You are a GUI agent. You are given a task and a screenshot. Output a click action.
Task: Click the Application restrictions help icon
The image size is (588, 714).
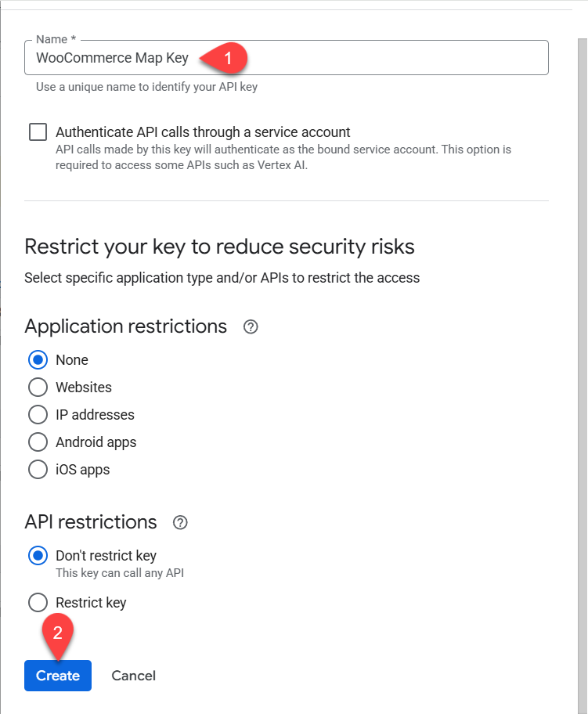tap(251, 327)
